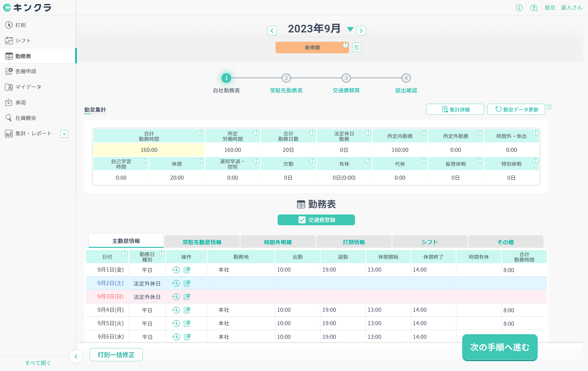
Task: Click the キンクラ logo
Action: click(x=27, y=8)
